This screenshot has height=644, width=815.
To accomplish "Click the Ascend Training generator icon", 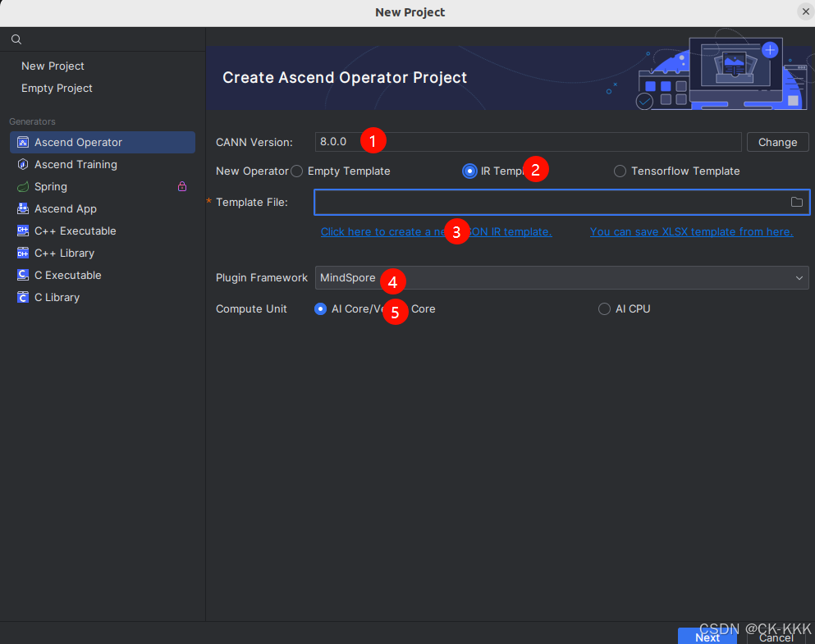I will click(x=23, y=164).
